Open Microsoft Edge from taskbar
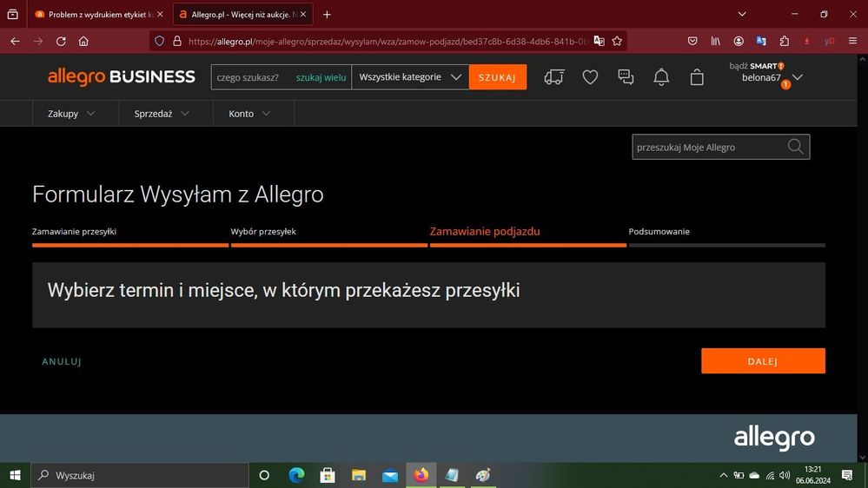This screenshot has width=868, height=488. coord(296,475)
